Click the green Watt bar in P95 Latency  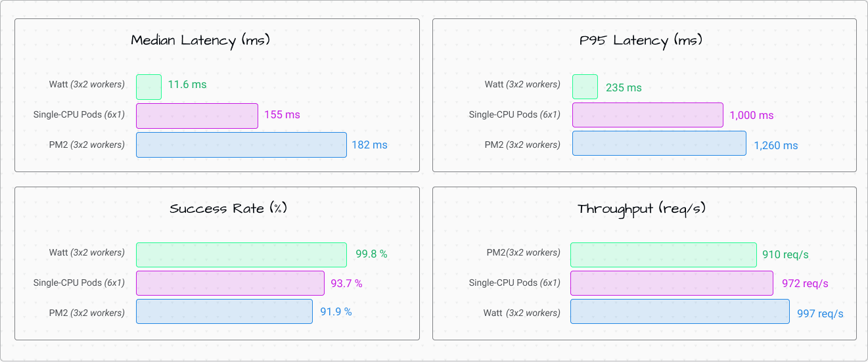tap(585, 87)
